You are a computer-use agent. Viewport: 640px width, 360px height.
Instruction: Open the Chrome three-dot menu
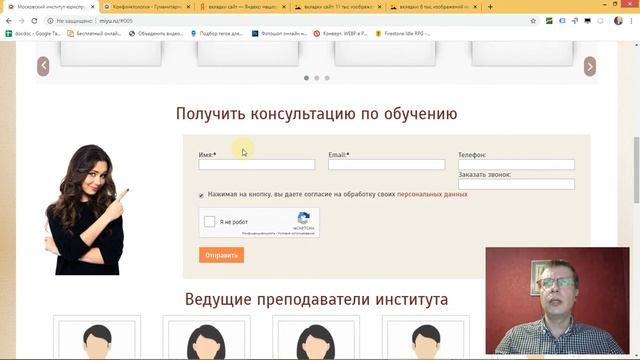(x=631, y=21)
